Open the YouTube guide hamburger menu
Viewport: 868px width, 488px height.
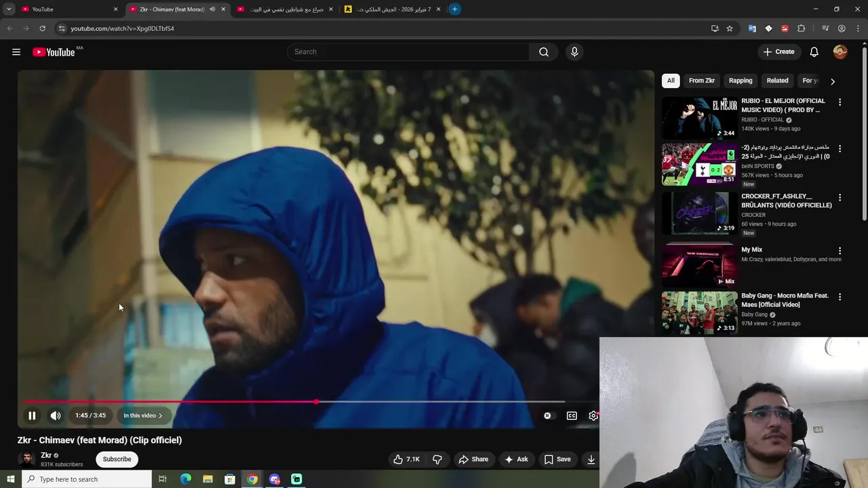pos(16,52)
